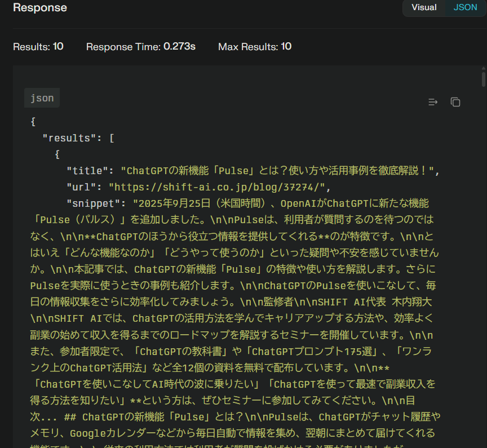The image size is (487, 448).
Task: Click the "Response" section heading
Action: point(39,8)
